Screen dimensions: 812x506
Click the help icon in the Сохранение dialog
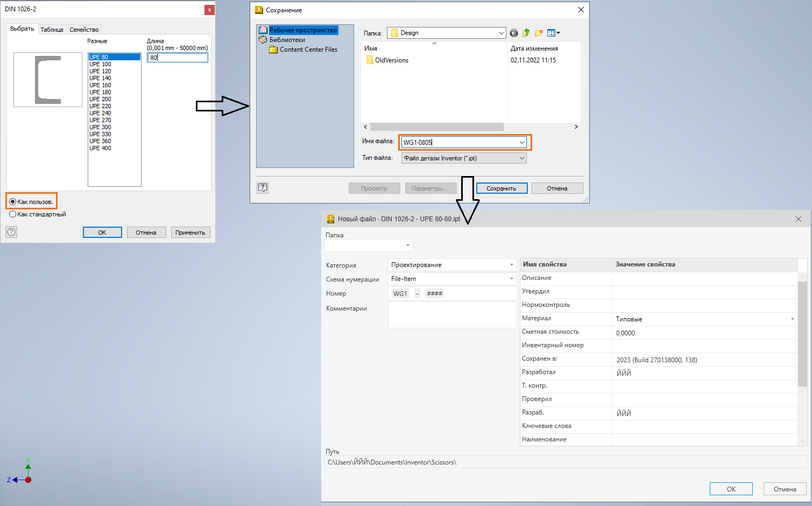[263, 187]
